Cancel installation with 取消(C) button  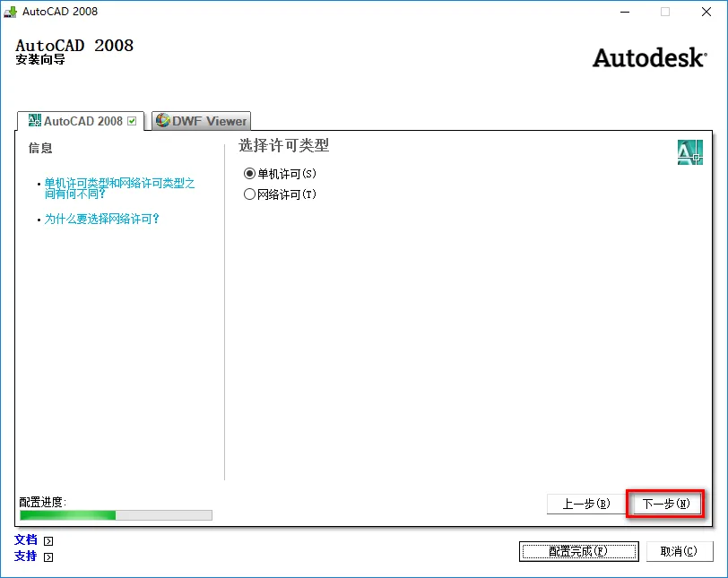pyautogui.click(x=680, y=551)
